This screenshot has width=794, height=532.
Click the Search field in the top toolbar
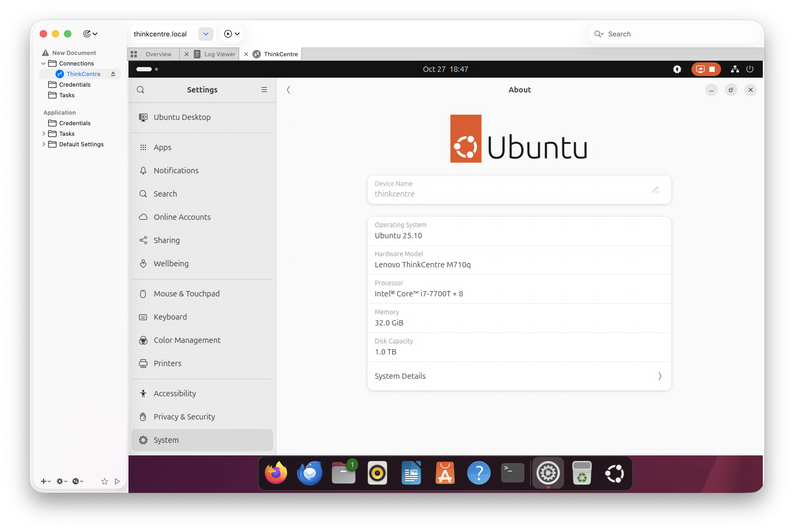(x=674, y=34)
